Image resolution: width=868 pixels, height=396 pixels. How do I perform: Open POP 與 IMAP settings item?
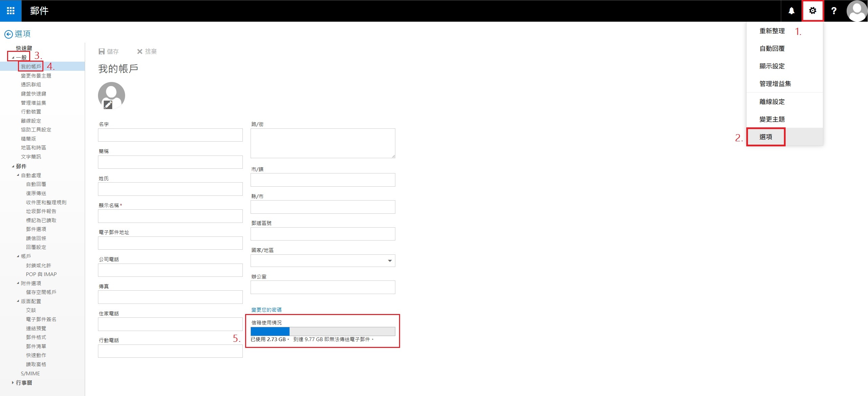click(x=41, y=274)
